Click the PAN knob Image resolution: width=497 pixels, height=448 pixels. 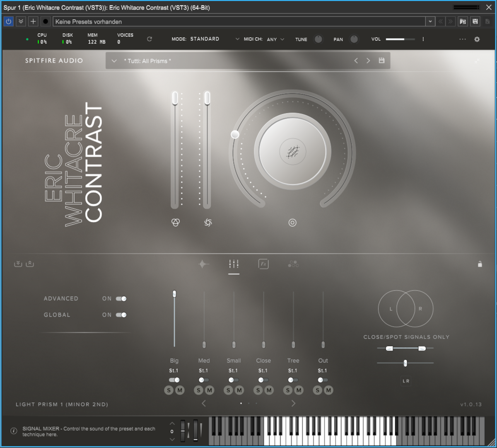coord(354,39)
